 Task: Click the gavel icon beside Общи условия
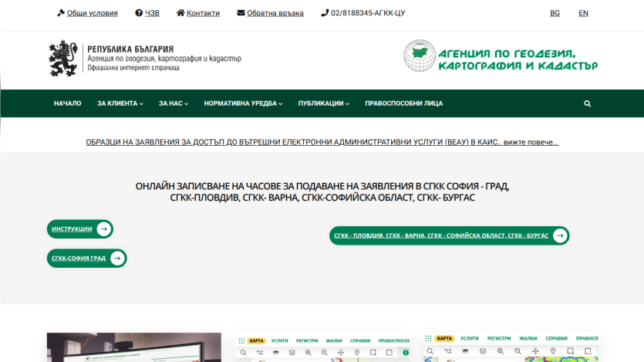click(x=61, y=13)
